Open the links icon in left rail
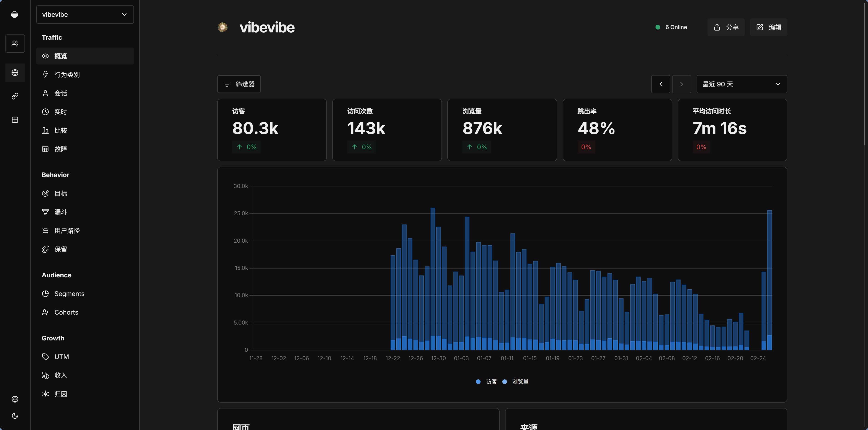The height and width of the screenshot is (430, 868). click(x=15, y=96)
